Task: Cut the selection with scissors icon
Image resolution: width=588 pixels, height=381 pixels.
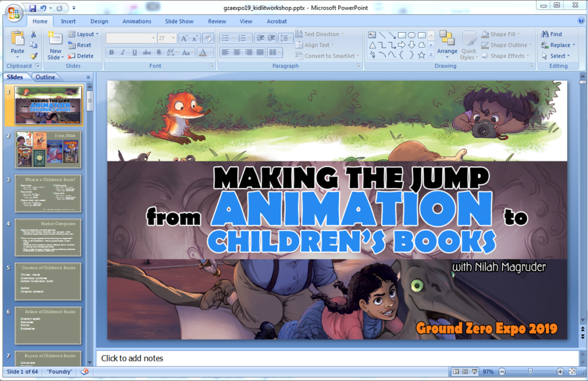Action: 33,34
